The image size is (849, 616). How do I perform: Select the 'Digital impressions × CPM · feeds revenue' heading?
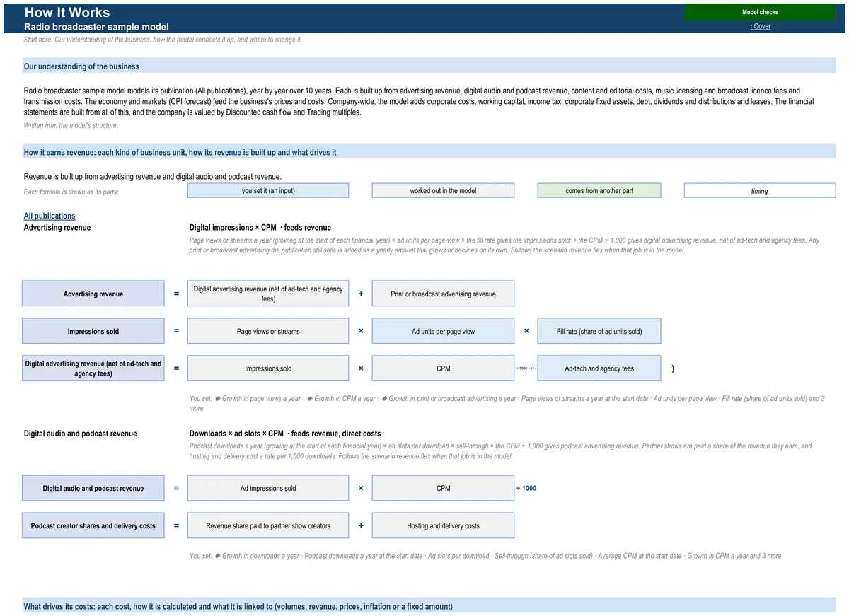260,228
